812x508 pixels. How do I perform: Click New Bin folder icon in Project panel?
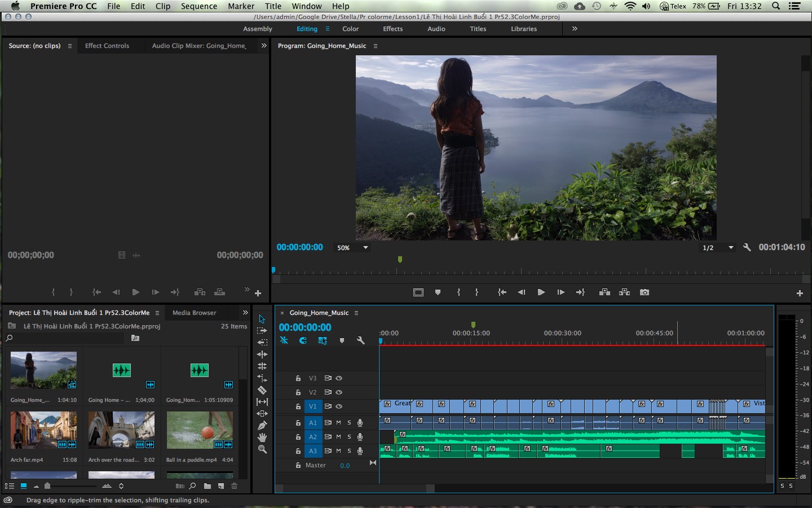207,486
